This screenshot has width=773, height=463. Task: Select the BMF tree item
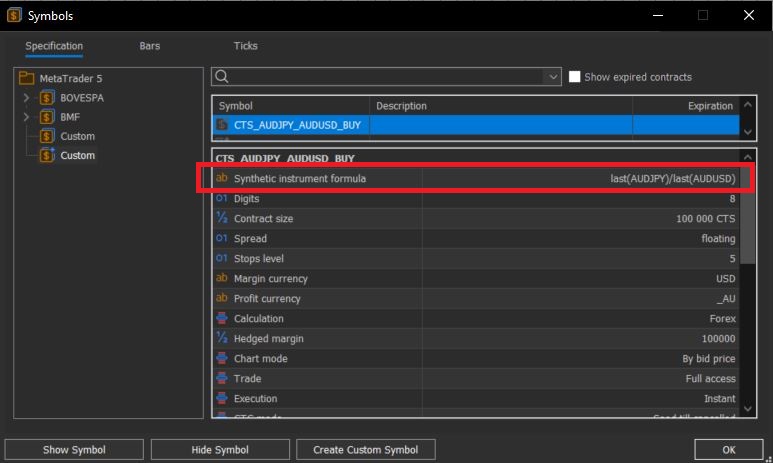(70, 117)
